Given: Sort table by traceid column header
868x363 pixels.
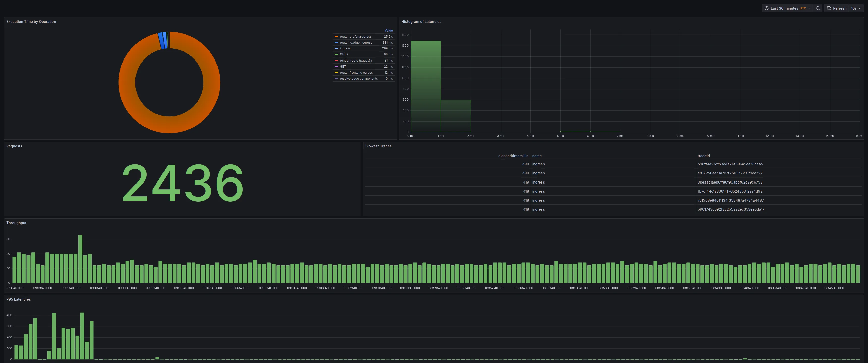Looking at the screenshot, I should click(703, 156).
